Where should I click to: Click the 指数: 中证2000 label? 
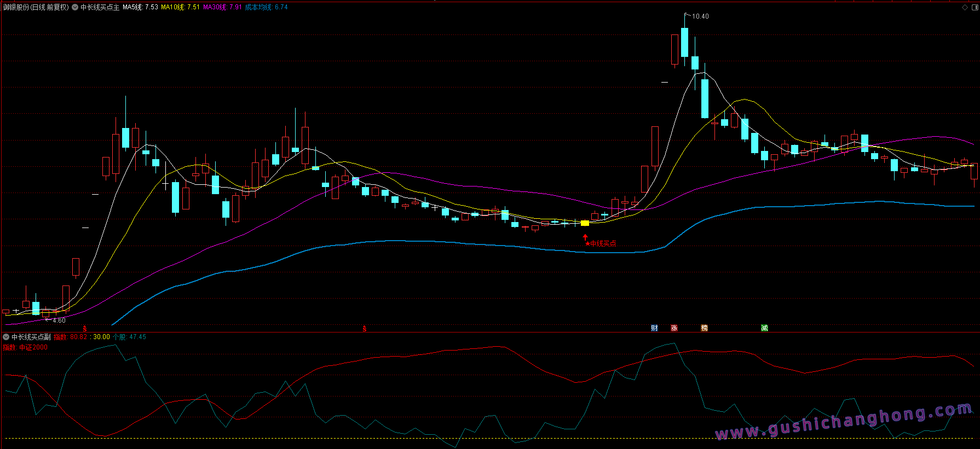tap(25, 347)
